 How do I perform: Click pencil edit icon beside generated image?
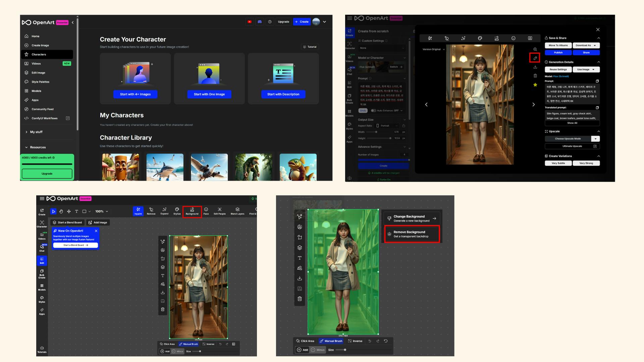click(x=535, y=58)
